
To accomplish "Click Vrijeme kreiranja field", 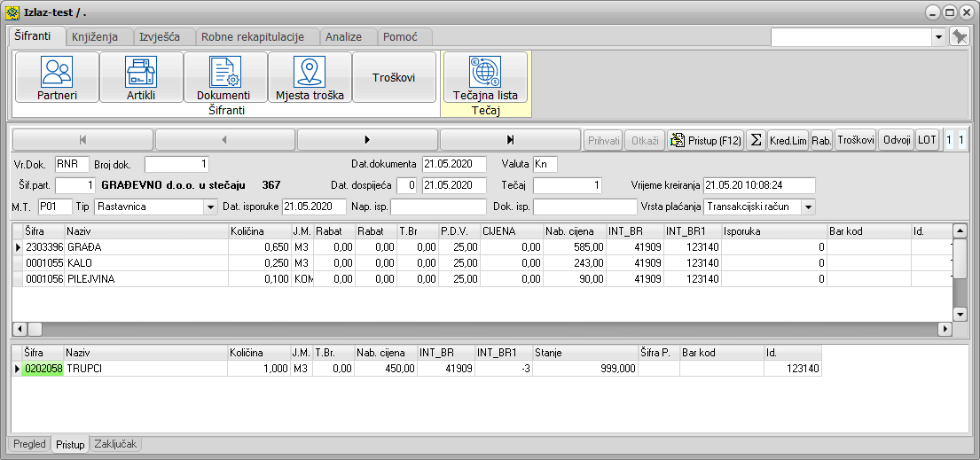I will [759, 185].
